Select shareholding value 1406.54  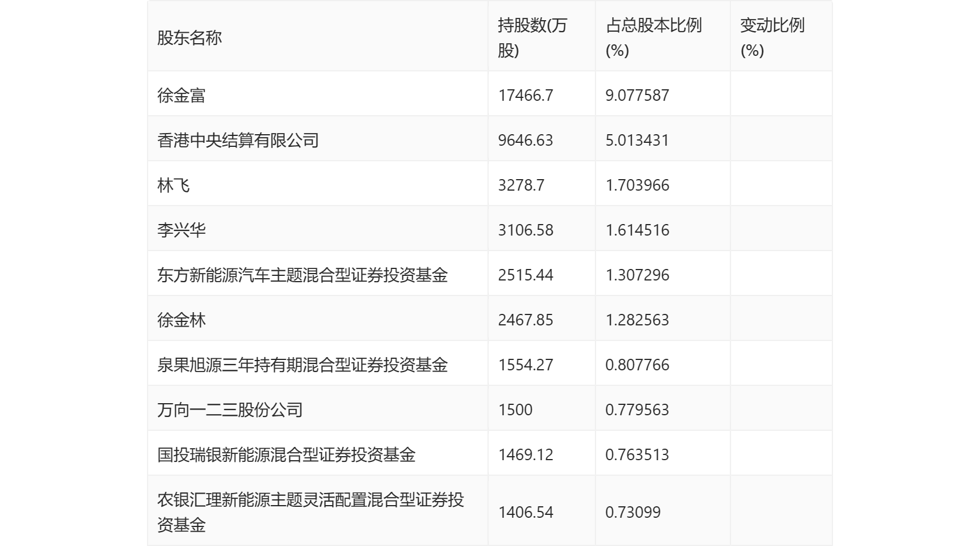526,512
